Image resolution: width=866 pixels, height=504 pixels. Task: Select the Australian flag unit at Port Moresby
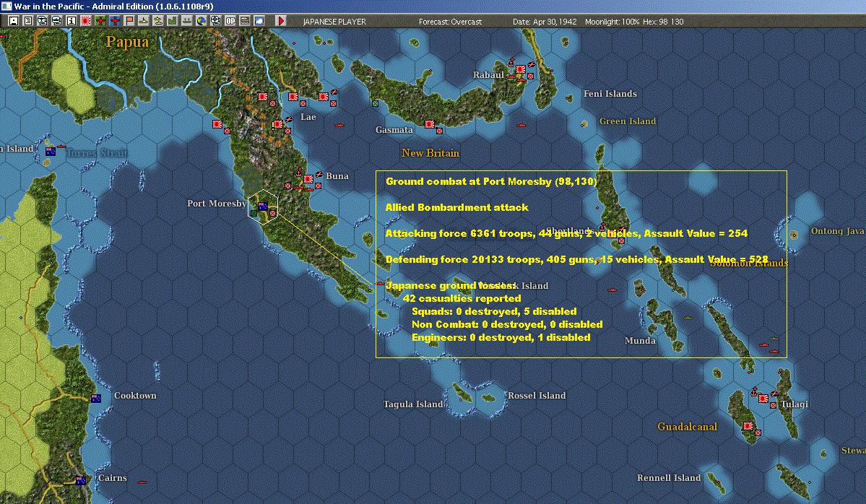263,207
